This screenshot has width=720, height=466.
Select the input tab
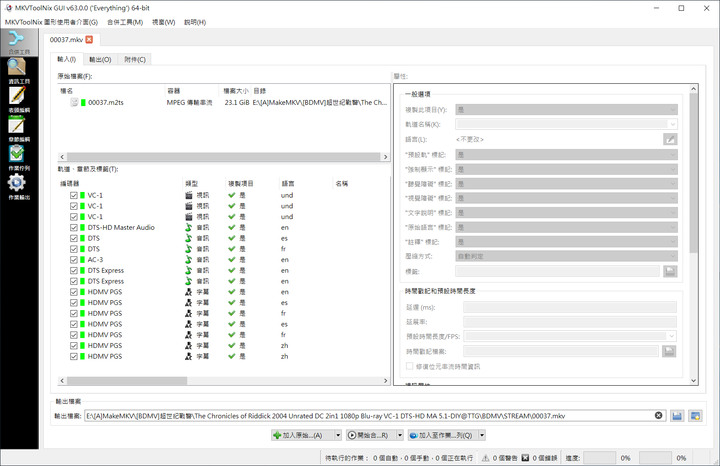[67, 59]
